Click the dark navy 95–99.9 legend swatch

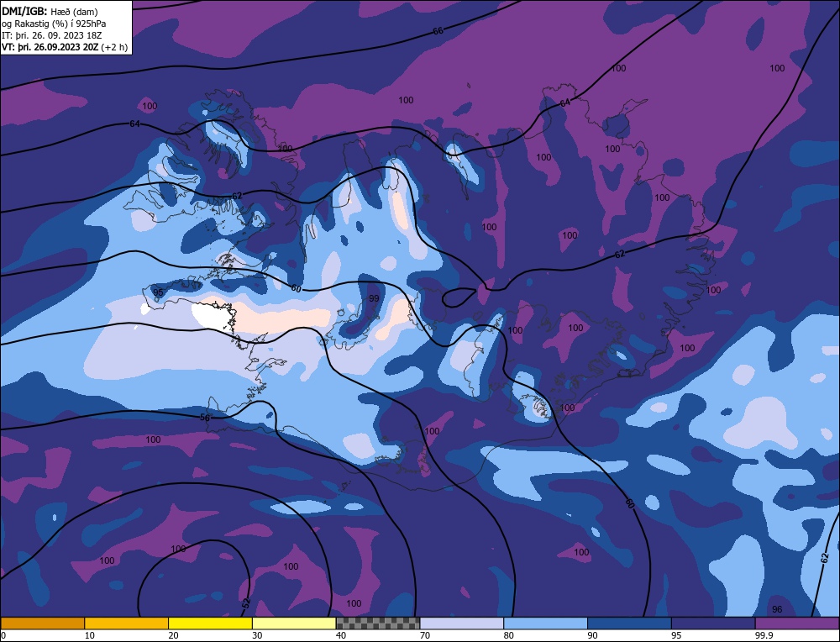pos(713,624)
